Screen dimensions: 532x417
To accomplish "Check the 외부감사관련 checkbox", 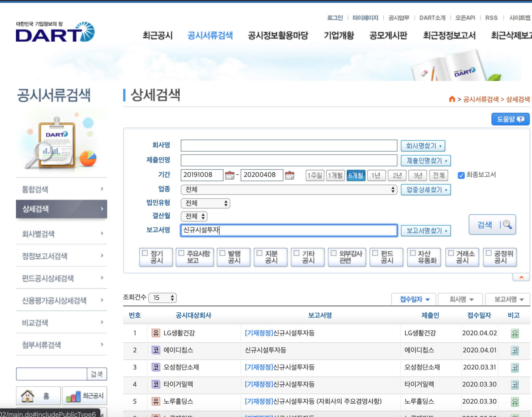I will tap(334, 253).
